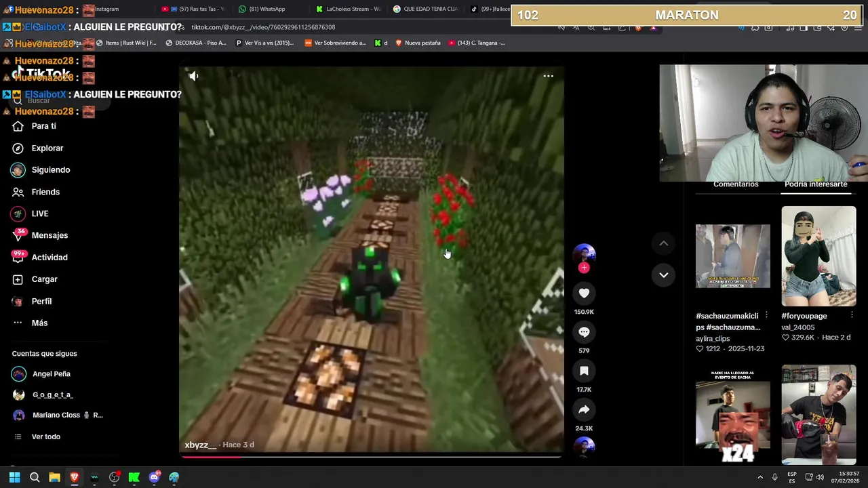The height and width of the screenshot is (488, 868).
Task: Click the system tray microphone icon
Action: (774, 478)
